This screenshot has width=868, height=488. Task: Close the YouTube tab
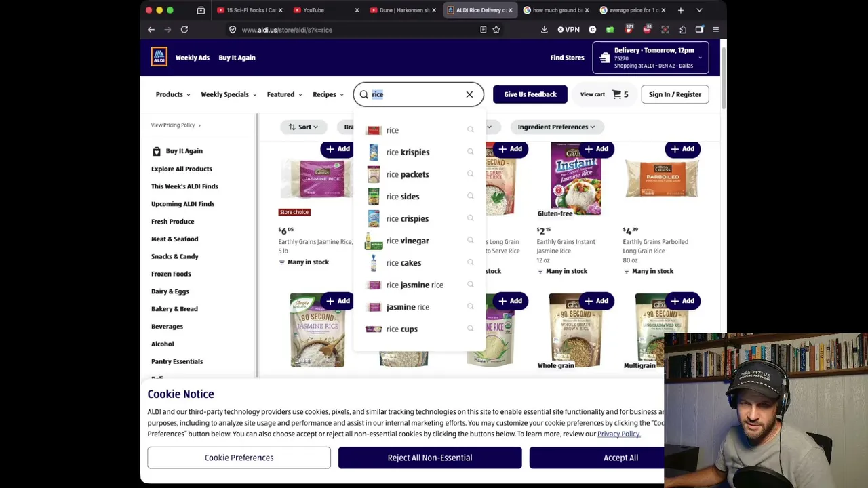[x=357, y=10]
